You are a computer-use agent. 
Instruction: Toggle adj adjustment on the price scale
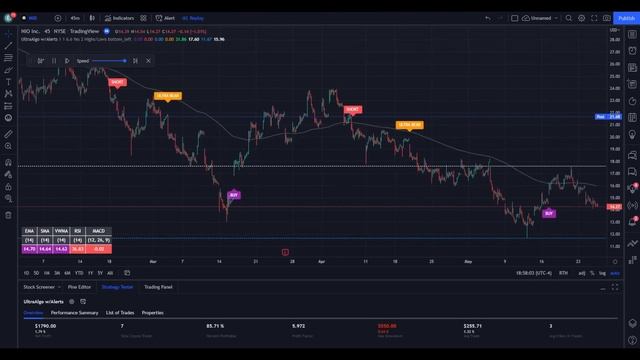coord(582,273)
